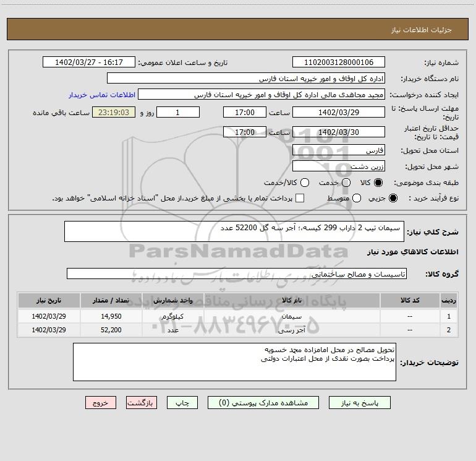Click the need number field 1102003128000106

point(339,62)
